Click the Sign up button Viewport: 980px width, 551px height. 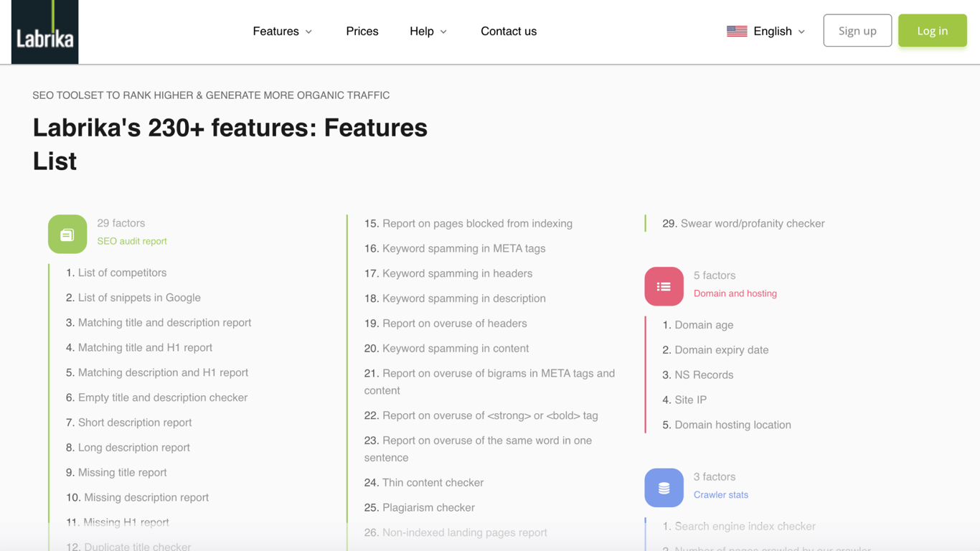857,30
